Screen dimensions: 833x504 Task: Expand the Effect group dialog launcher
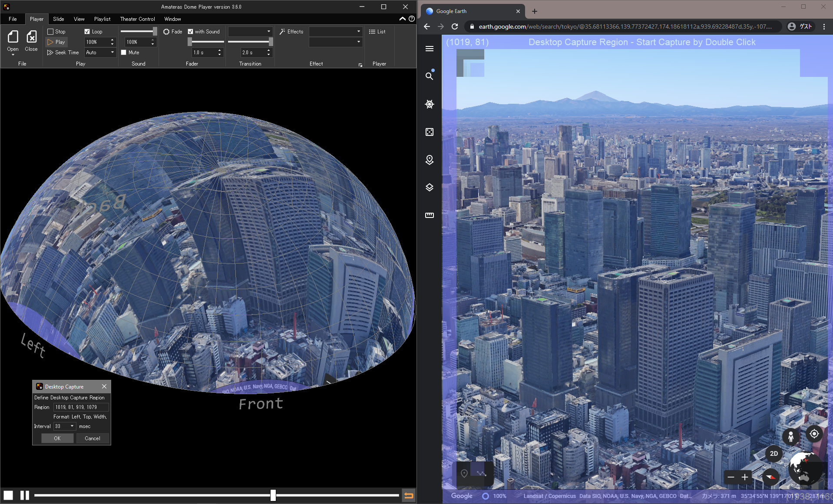click(360, 65)
